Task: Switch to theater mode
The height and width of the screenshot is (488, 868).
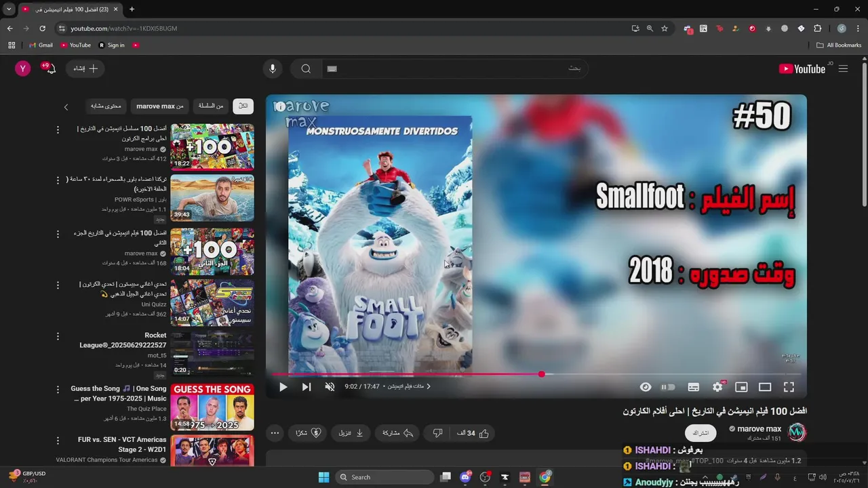Action: click(765, 387)
